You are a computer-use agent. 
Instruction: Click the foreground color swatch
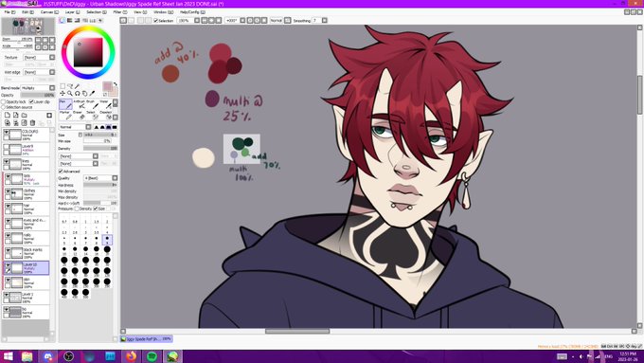pos(107,86)
